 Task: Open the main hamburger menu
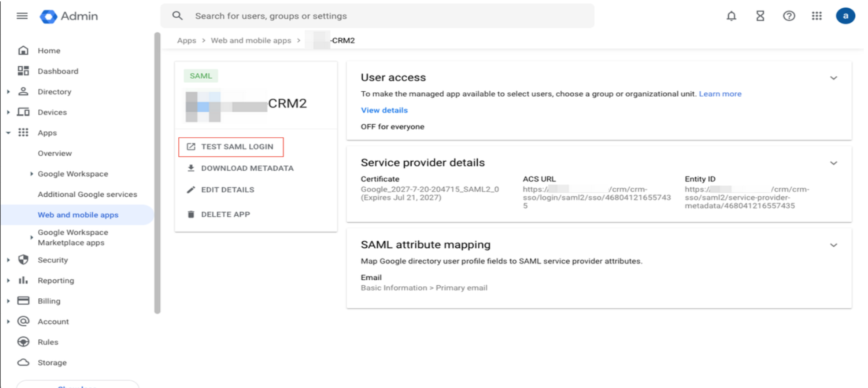[x=22, y=16]
